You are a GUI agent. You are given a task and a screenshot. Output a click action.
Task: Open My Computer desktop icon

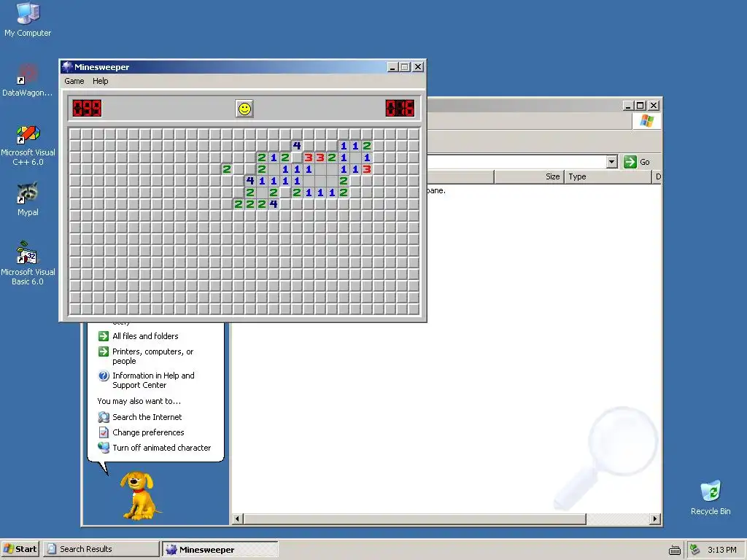pyautogui.click(x=28, y=20)
